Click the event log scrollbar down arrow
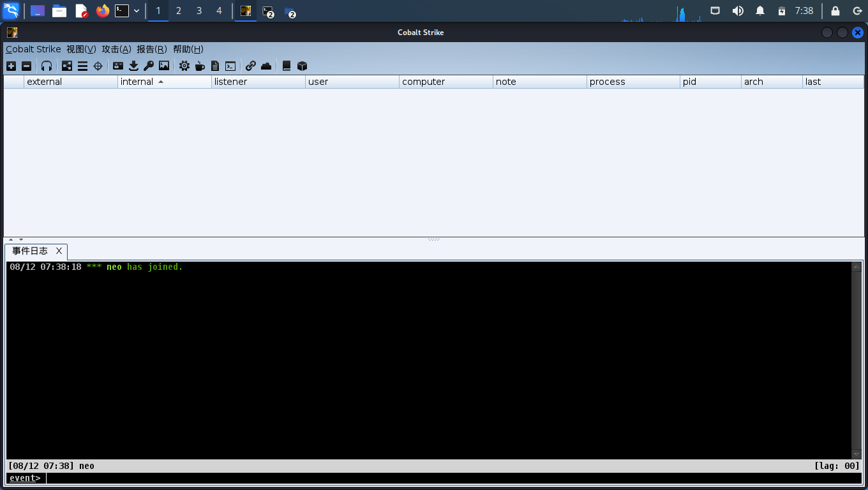 (x=857, y=454)
